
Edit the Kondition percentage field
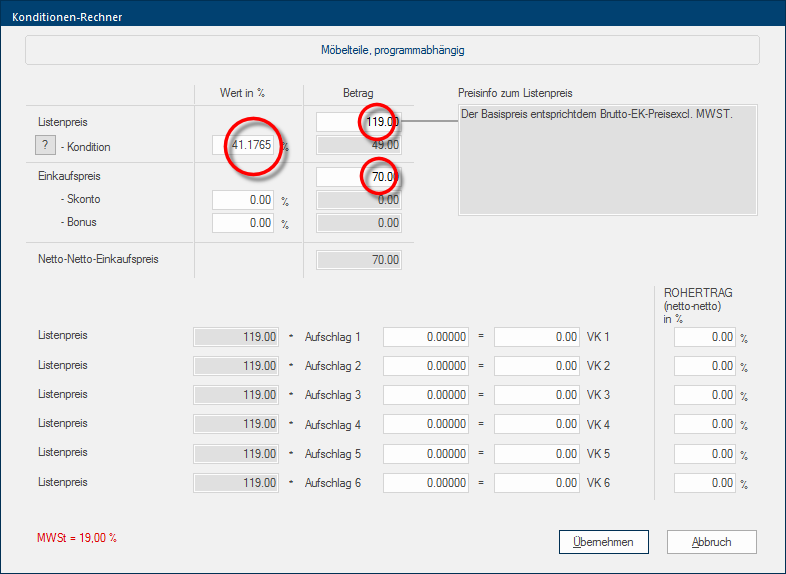coord(244,146)
